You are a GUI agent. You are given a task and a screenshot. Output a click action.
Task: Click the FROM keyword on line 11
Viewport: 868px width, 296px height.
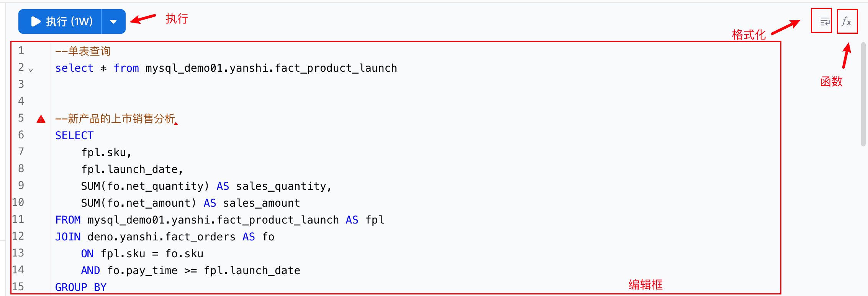pos(68,220)
